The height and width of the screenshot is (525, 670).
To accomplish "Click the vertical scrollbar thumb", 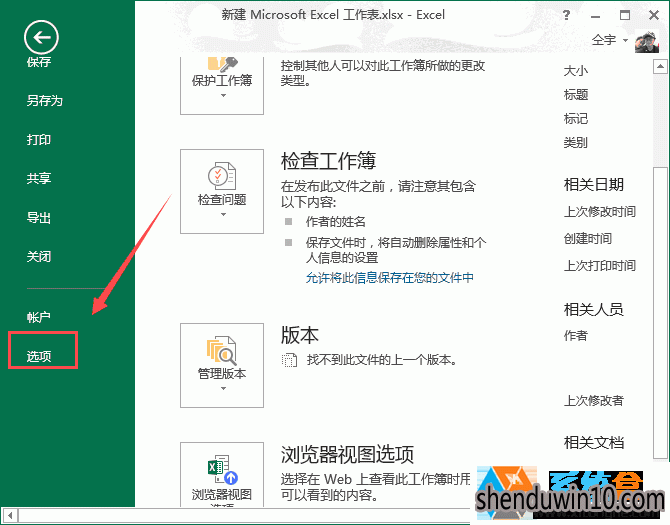I will (660, 313).
